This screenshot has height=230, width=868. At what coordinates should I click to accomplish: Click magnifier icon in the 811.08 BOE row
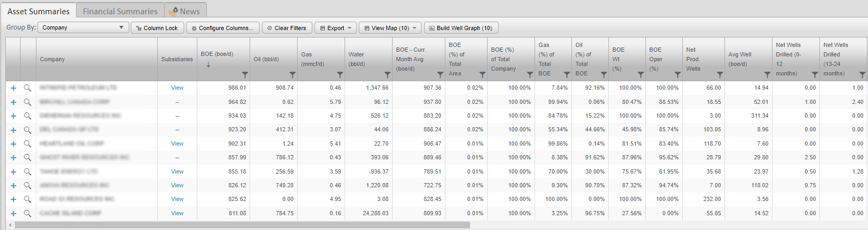coord(27,214)
